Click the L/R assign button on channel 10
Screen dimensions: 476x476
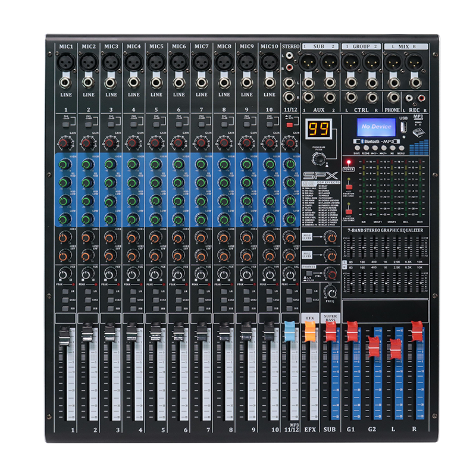coord(269,292)
